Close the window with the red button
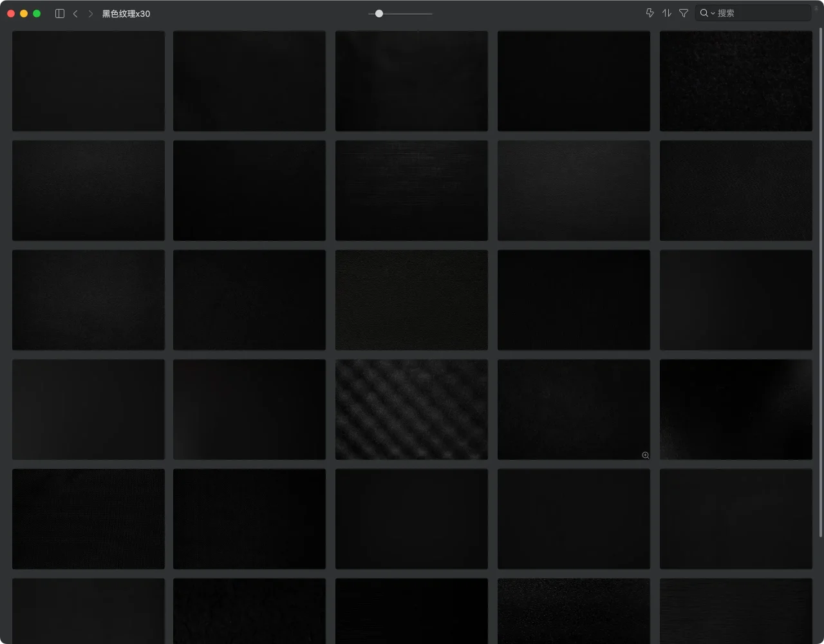Screen dimensions: 824x644 tap(11, 14)
